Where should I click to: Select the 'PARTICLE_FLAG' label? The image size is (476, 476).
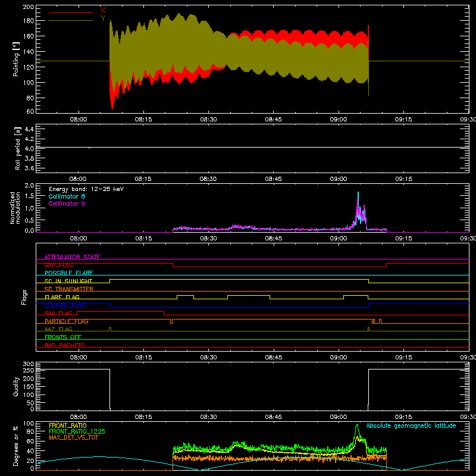click(x=67, y=321)
